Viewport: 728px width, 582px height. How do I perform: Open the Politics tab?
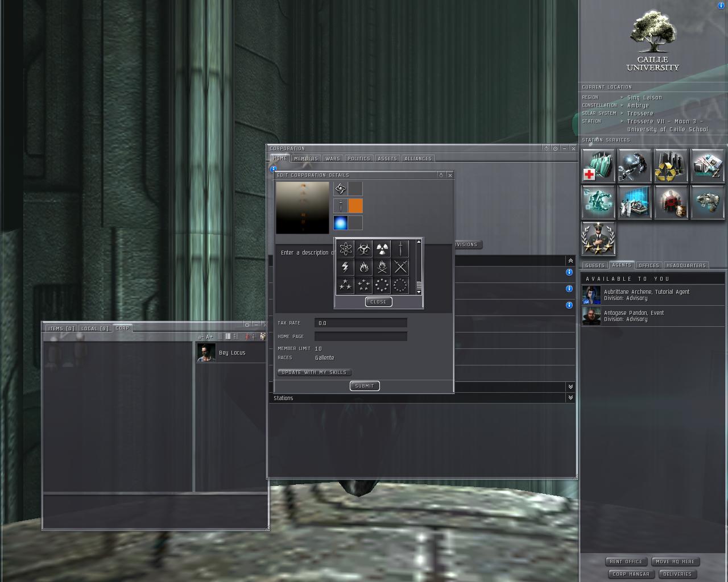[359, 159]
